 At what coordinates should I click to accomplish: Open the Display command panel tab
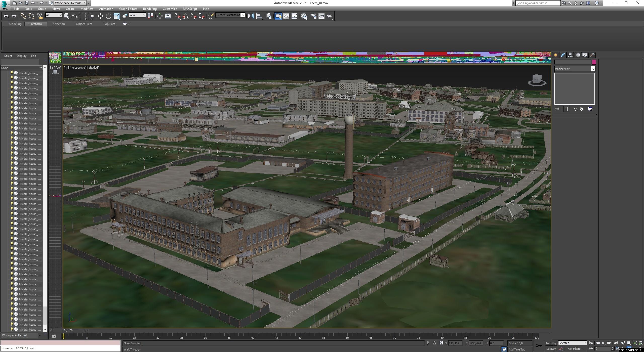tap(585, 55)
